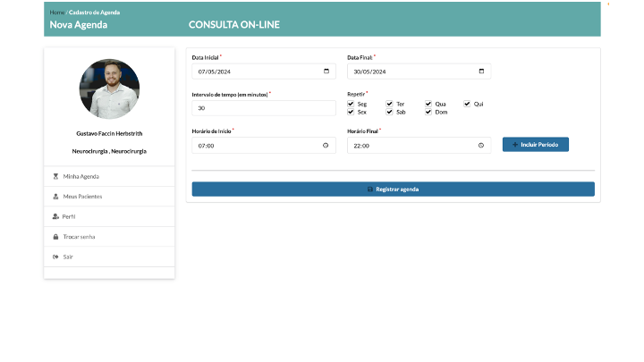Open calendar picker for Data Final
Screen dimensions: 644x362
(x=481, y=72)
